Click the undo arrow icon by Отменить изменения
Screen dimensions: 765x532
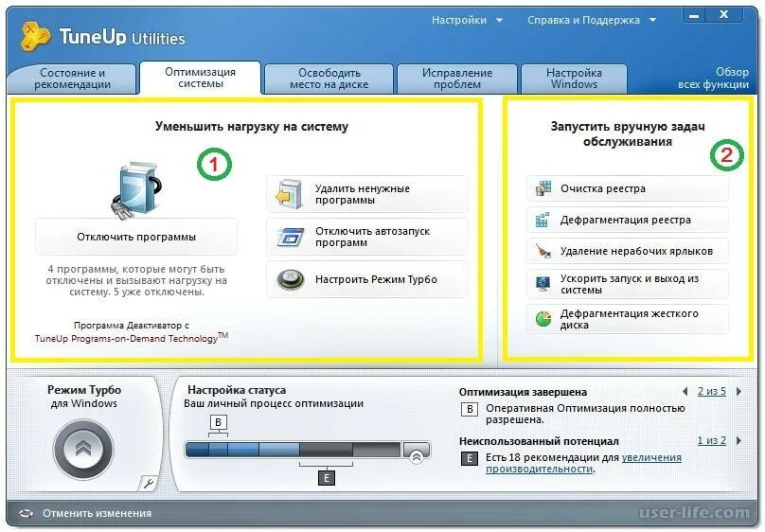tap(26, 513)
